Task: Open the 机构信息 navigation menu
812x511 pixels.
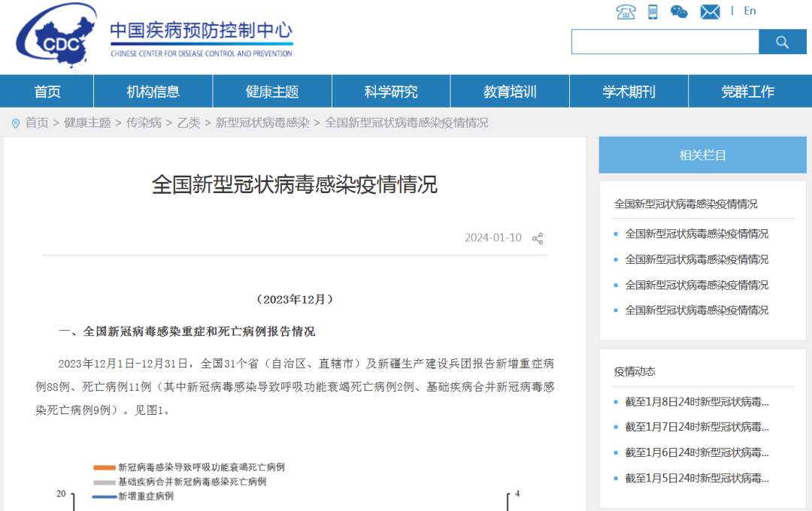Action: pos(153,92)
